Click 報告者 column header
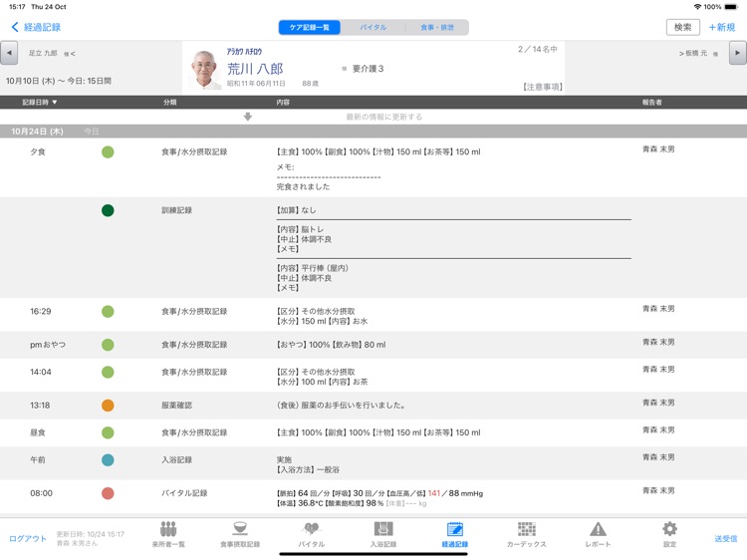747x560 pixels. 651,102
